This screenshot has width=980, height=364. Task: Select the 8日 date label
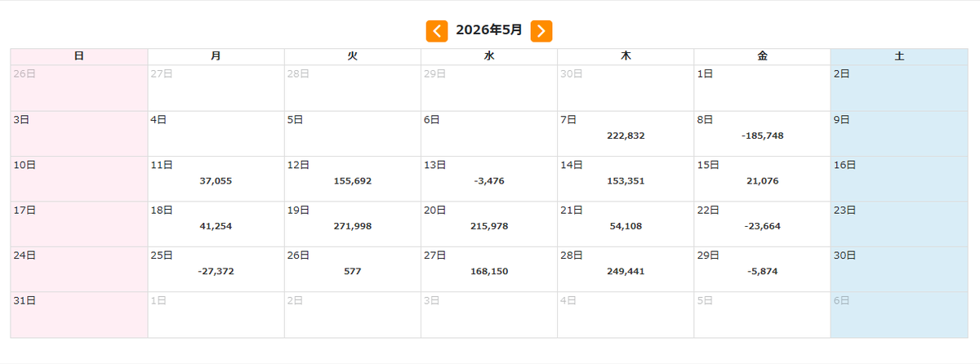coord(705,119)
